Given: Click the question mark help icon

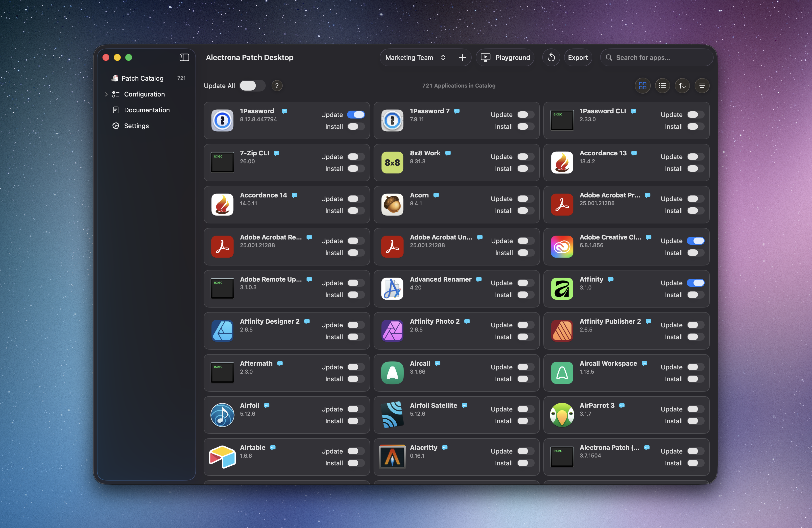Looking at the screenshot, I should coord(277,86).
